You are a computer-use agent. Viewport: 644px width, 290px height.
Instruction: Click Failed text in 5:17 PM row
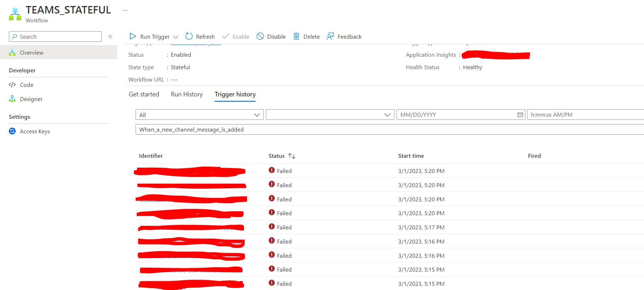click(284, 228)
